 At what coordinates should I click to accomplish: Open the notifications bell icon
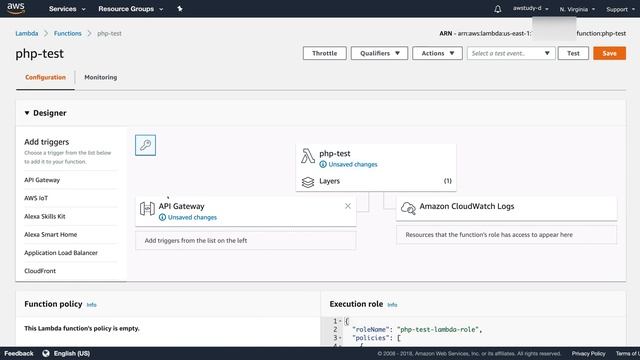point(498,9)
